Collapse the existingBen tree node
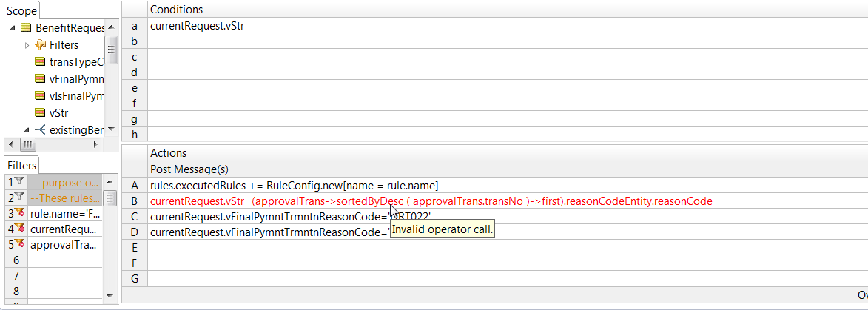 (x=27, y=130)
